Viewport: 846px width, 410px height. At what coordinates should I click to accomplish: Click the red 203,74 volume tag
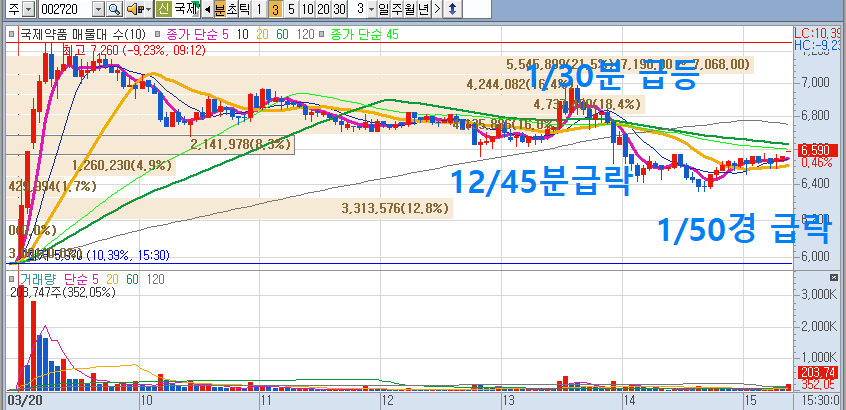tap(819, 372)
